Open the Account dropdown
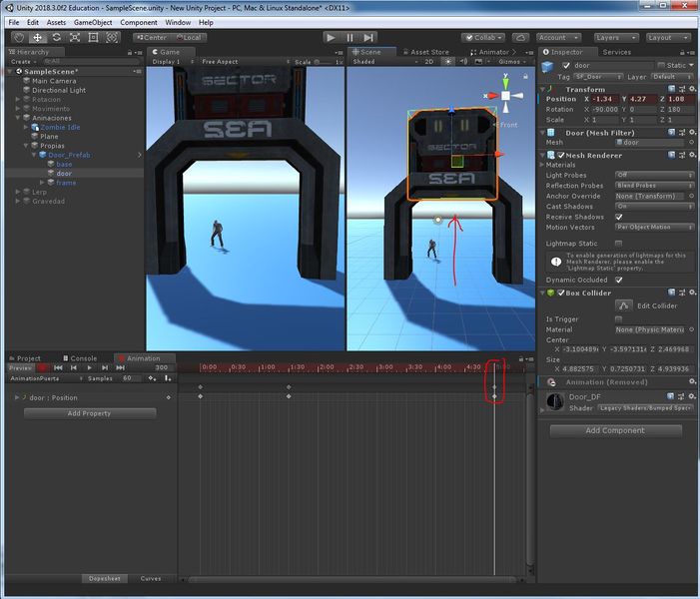 pyautogui.click(x=558, y=38)
